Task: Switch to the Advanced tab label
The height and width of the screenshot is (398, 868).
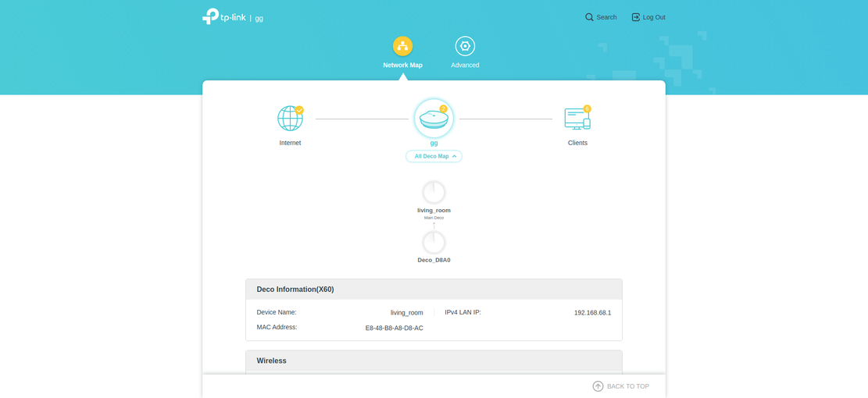Action: click(465, 66)
